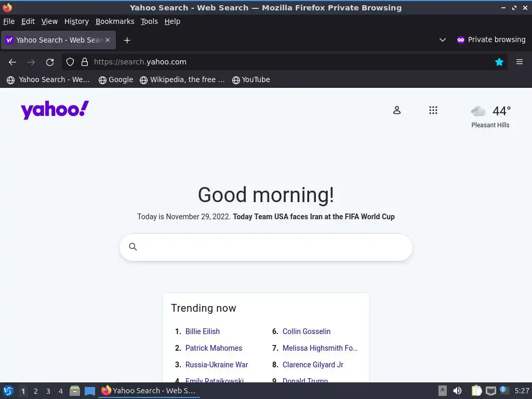Select the Yahoo Search - Web Search tab
The width and height of the screenshot is (532, 399).
coord(58,40)
